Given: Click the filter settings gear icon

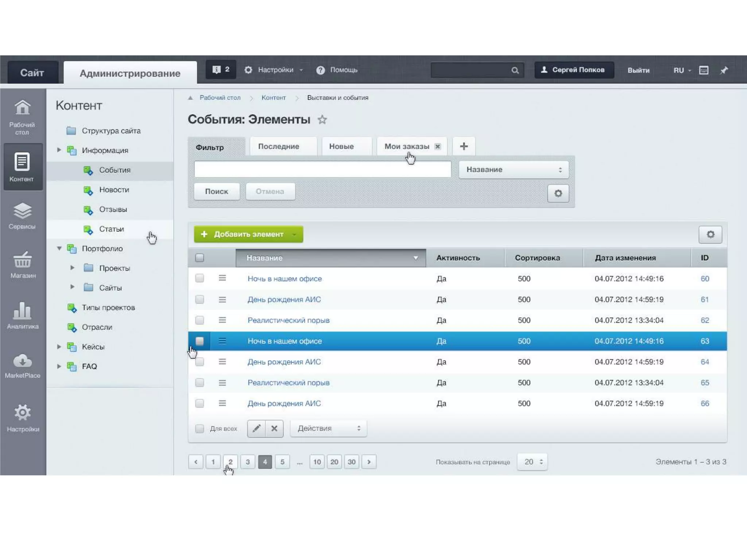Looking at the screenshot, I should point(558,193).
